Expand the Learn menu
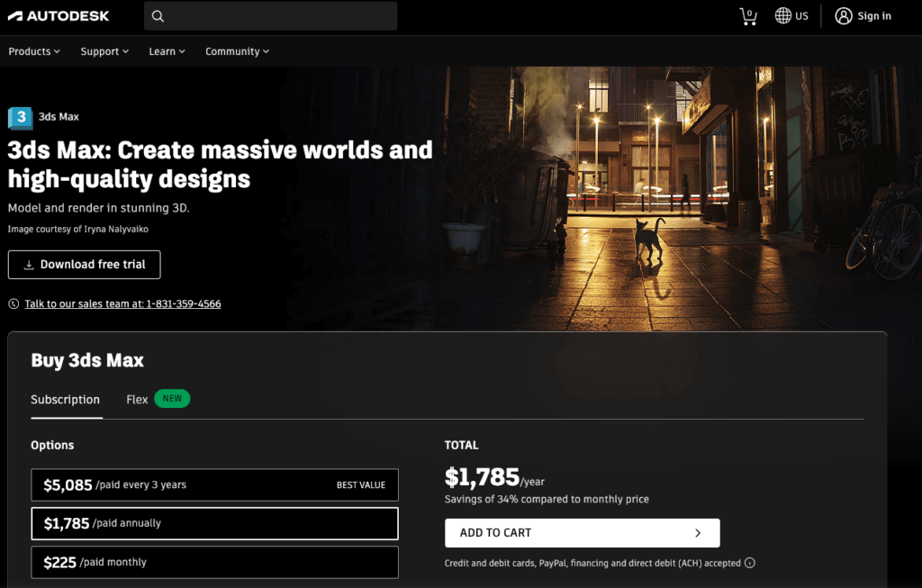The height and width of the screenshot is (588, 922). pos(167,51)
